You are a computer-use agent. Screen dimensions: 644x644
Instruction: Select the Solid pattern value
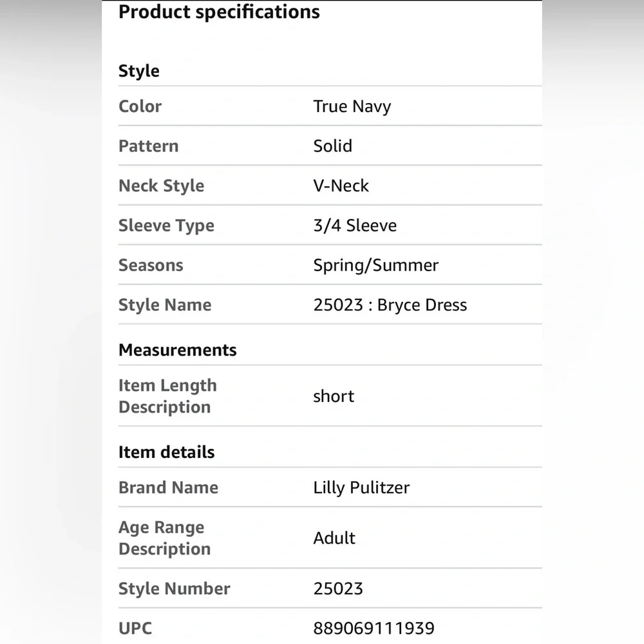pos(332,146)
